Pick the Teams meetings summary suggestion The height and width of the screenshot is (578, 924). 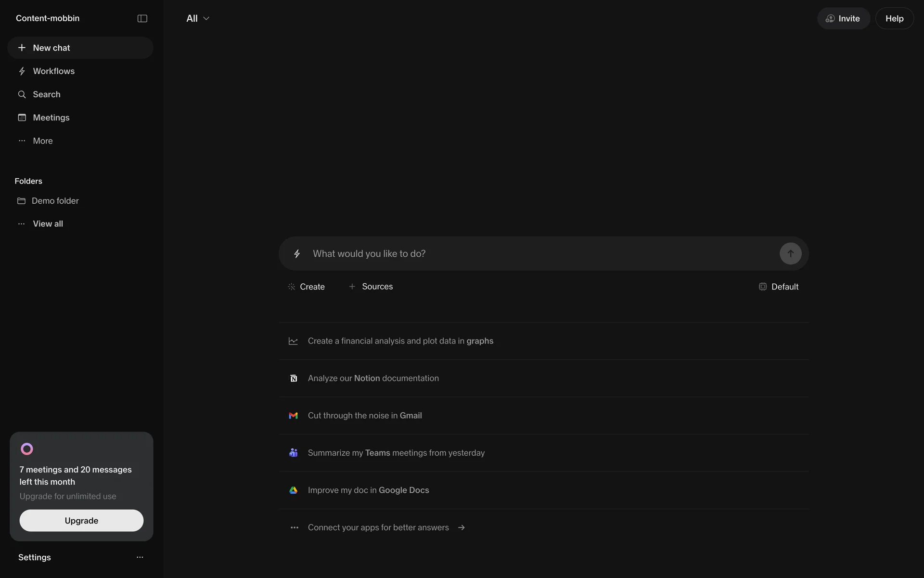[396, 453]
